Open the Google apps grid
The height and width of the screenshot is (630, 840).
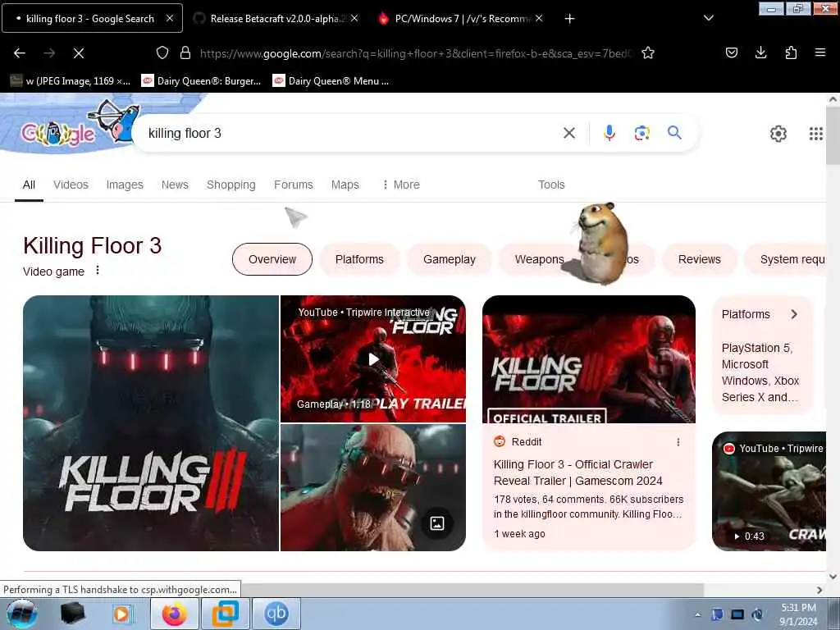coord(815,134)
